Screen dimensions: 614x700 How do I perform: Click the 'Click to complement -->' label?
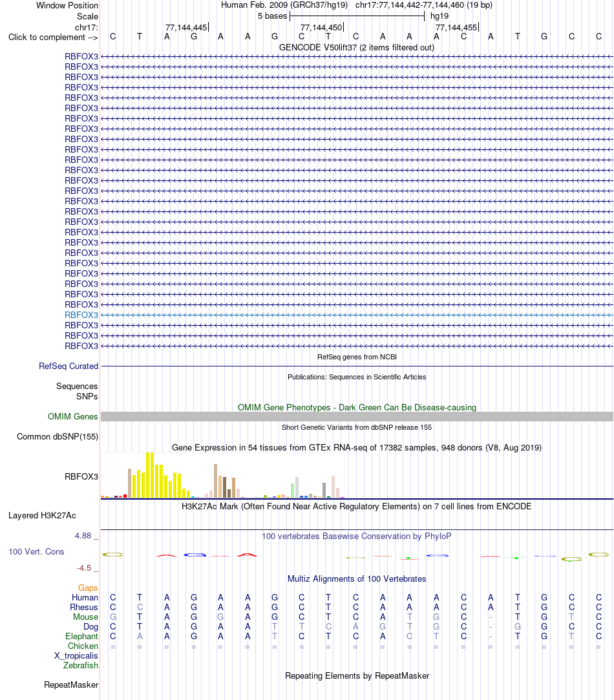coord(53,37)
